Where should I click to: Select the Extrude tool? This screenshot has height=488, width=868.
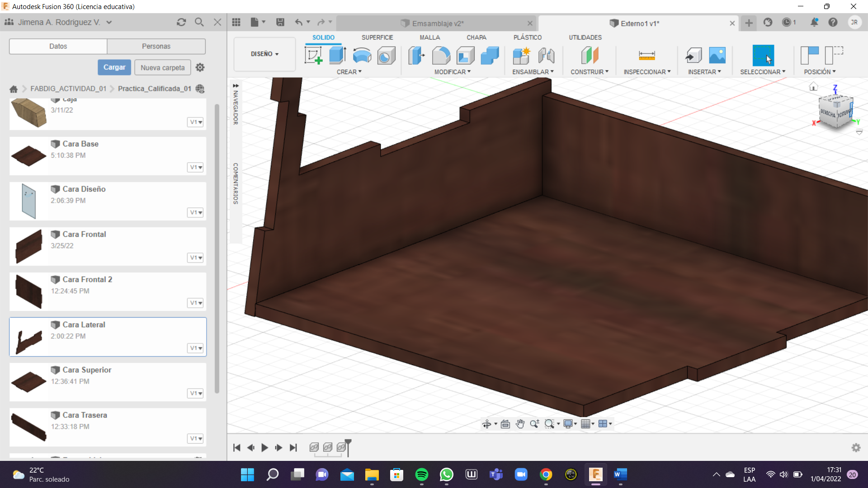(x=338, y=56)
